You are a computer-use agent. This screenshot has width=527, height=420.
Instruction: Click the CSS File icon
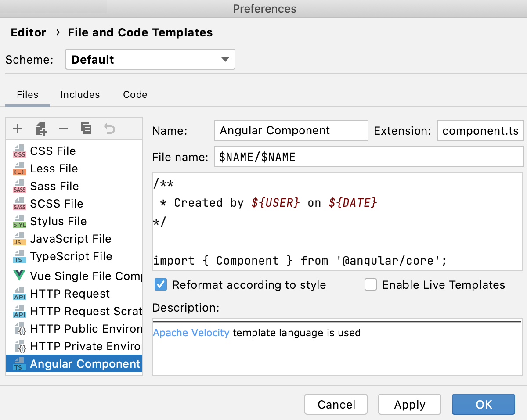19,151
